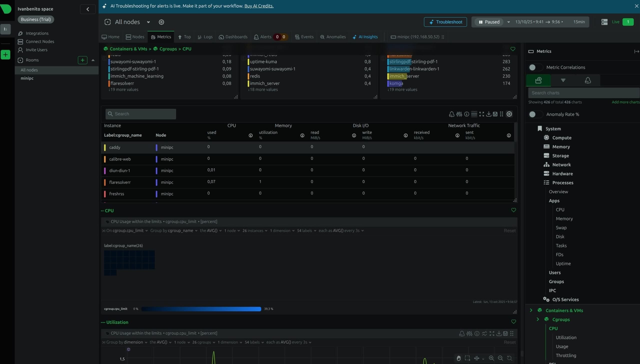Toggle Anomaly Rate % switch
The height and width of the screenshot is (364, 640).
[535, 114]
